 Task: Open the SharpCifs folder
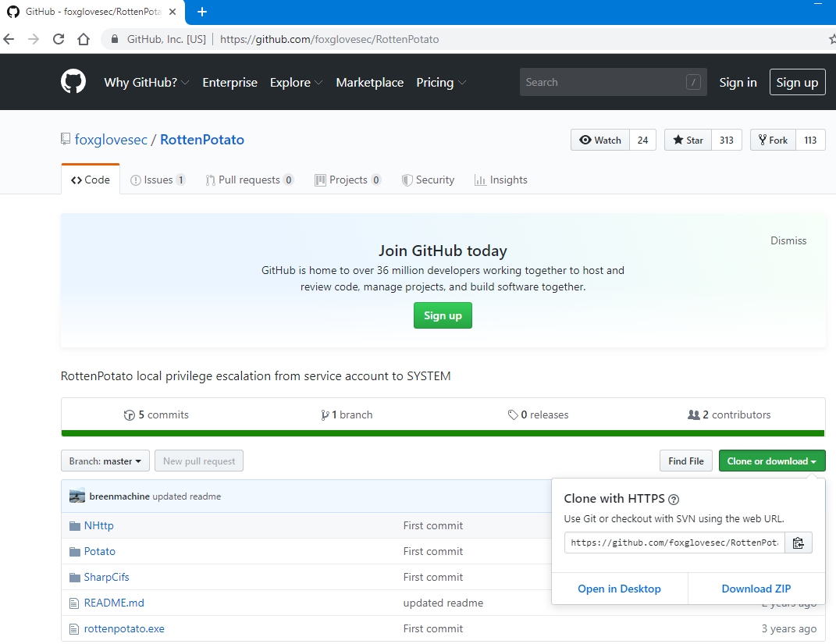click(107, 577)
